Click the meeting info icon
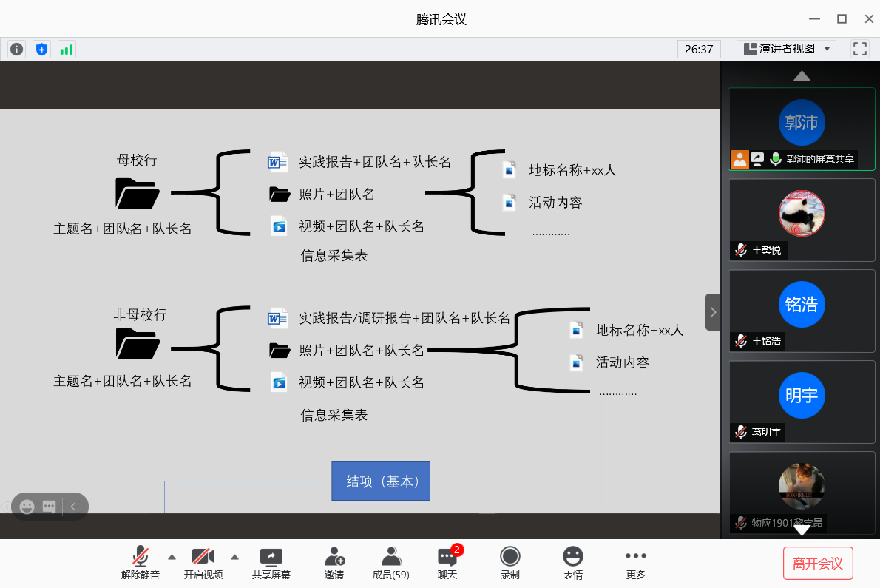 tap(16, 50)
